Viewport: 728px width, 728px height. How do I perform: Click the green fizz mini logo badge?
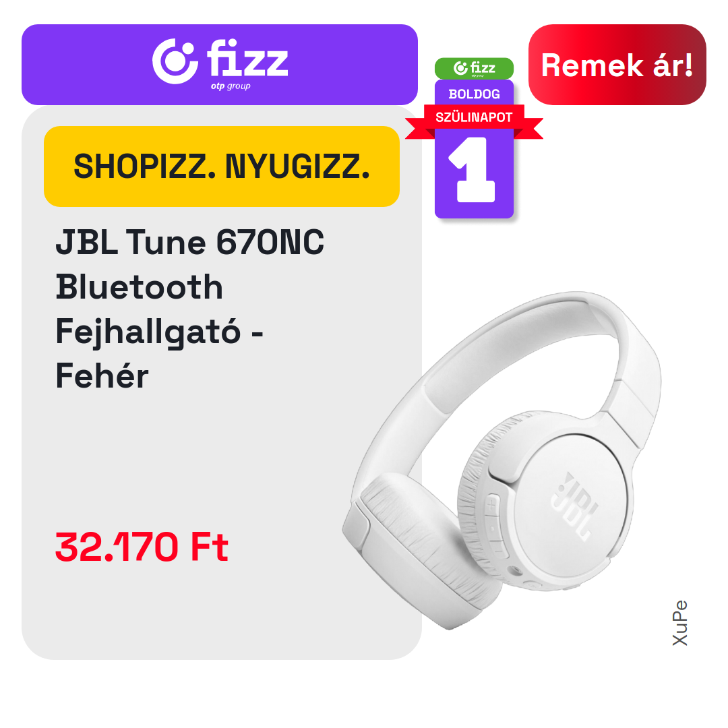coord(474,68)
